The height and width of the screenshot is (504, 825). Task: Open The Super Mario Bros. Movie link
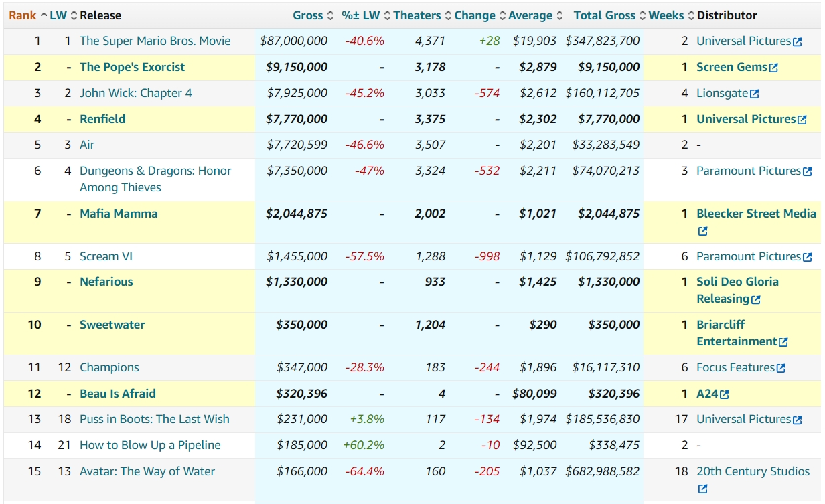tap(155, 41)
